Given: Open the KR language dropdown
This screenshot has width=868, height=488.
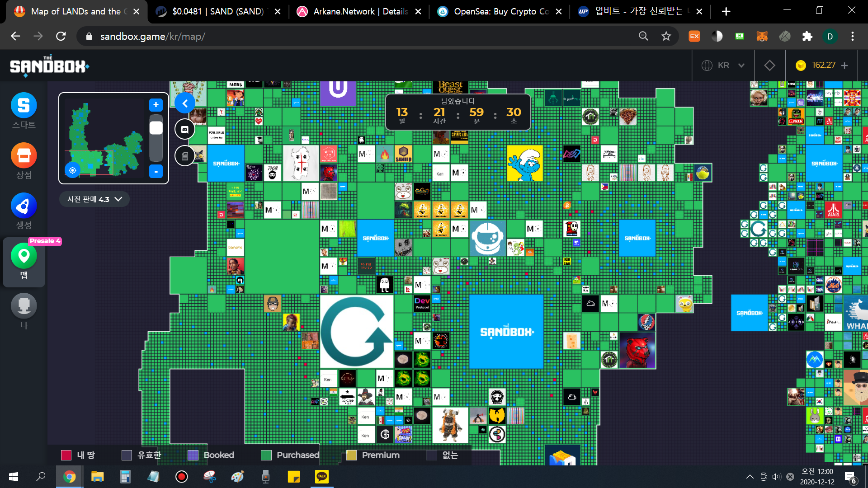Looking at the screenshot, I should click(723, 66).
